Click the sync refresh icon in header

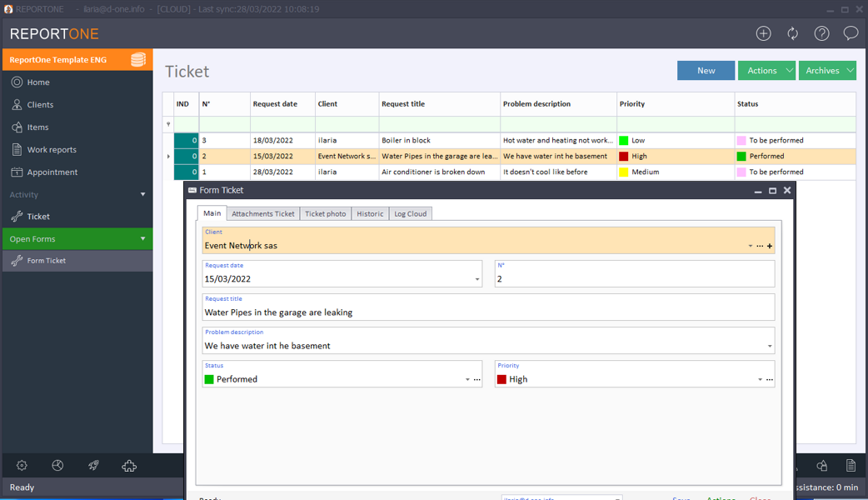(x=792, y=33)
